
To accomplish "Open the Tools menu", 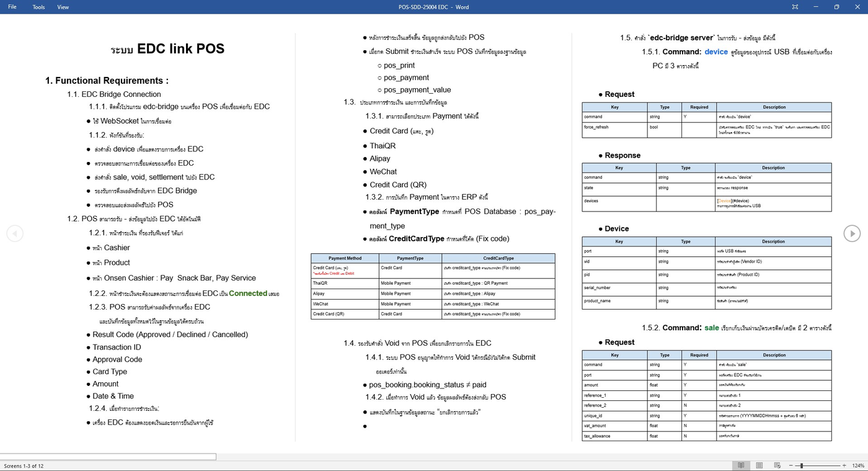I will (x=38, y=7).
